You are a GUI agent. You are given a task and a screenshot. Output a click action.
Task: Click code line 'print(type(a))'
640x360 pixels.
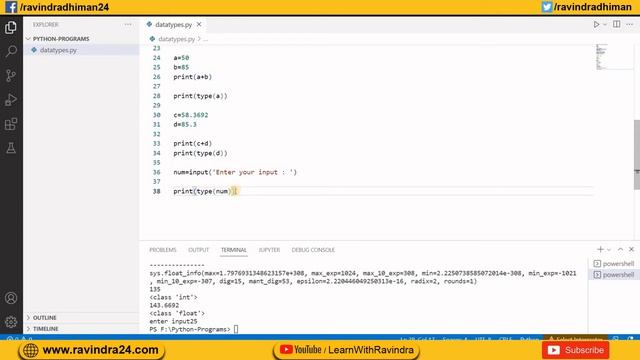200,96
